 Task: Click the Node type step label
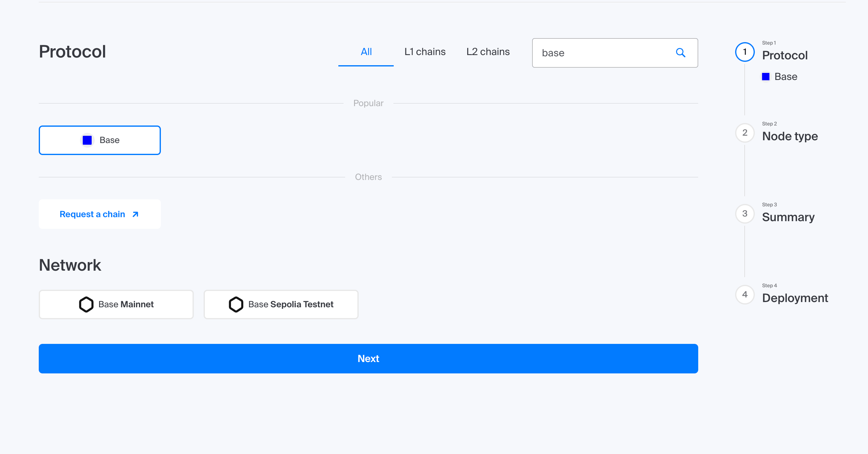coord(790,136)
